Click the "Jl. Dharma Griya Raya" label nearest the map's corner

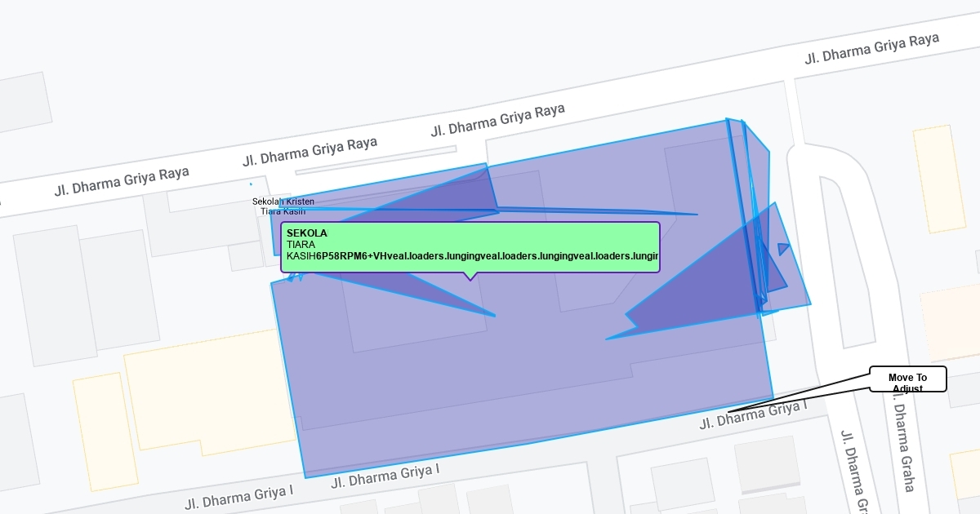(x=871, y=47)
